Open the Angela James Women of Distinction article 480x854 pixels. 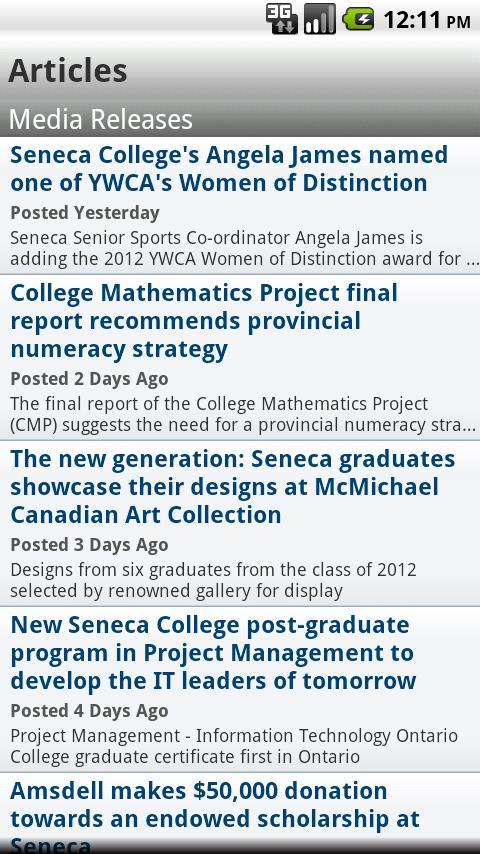240,205
